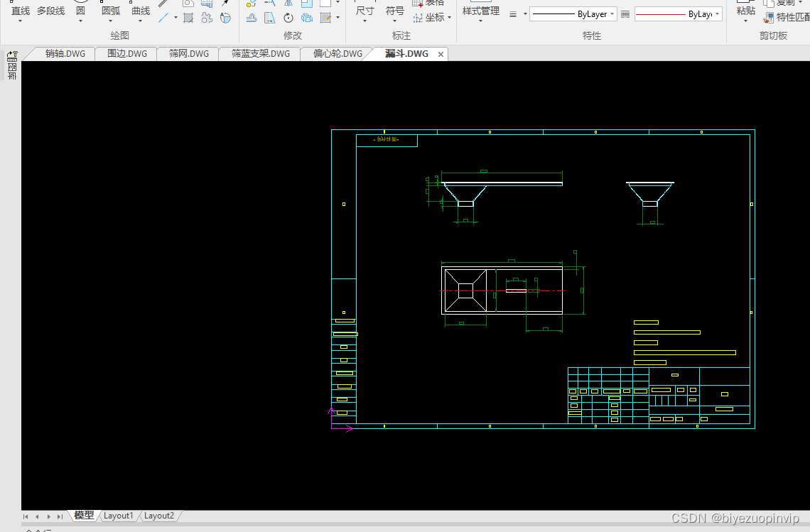Image resolution: width=810 pixels, height=532 pixels.
Task: Switch to 模型 model tab
Action: coord(84,516)
